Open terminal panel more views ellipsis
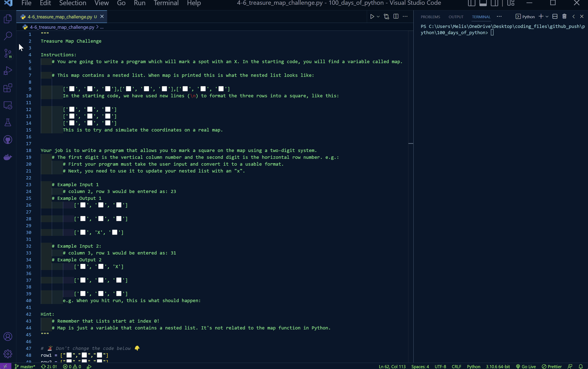Screen dimensions: 588x369 (499, 16)
